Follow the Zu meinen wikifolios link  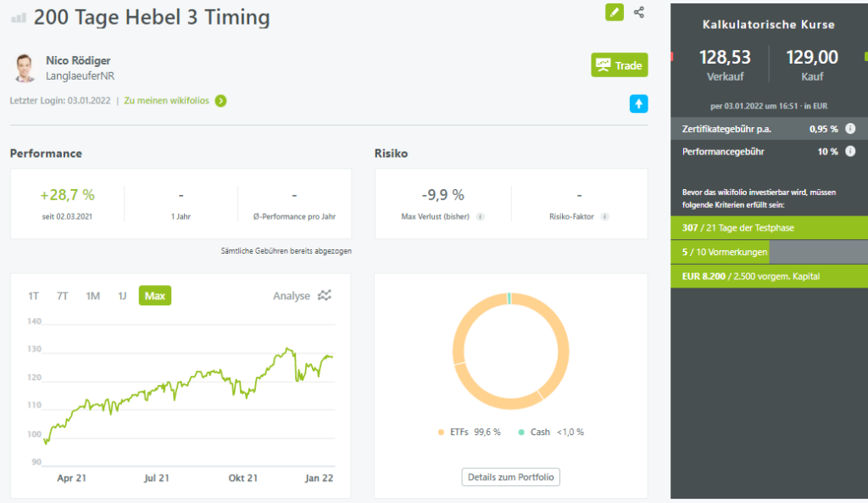[167, 101]
